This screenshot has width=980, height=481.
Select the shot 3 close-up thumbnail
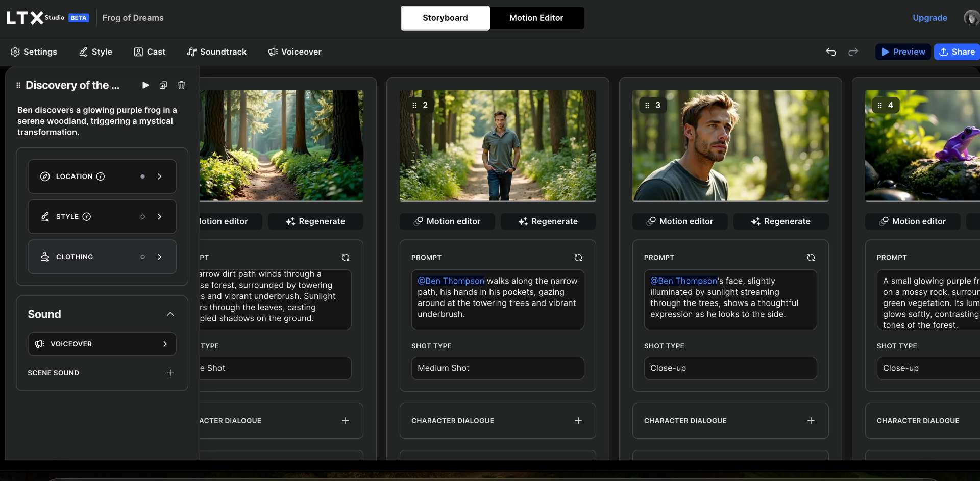click(x=730, y=145)
